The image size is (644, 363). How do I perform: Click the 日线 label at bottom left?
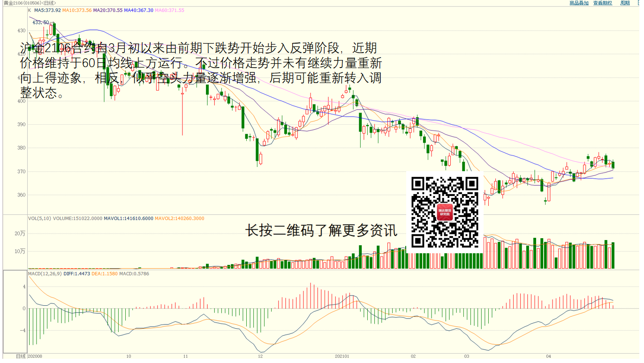21,356
